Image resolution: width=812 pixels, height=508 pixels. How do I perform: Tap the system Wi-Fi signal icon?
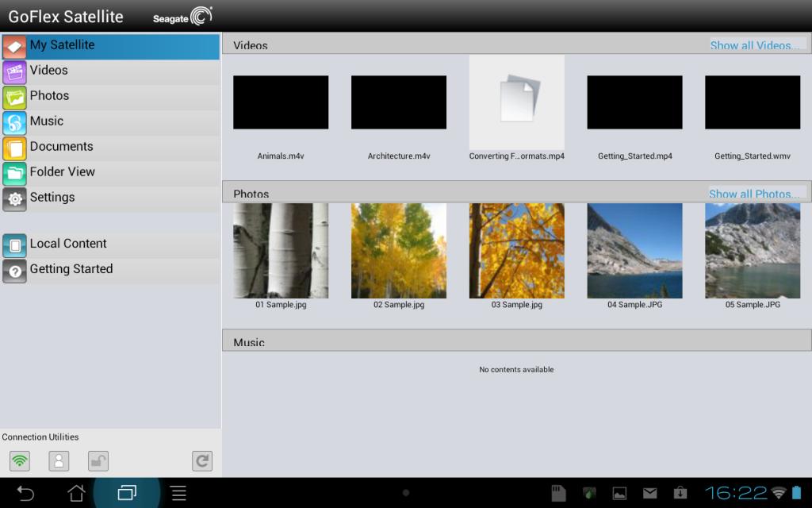tap(779, 493)
